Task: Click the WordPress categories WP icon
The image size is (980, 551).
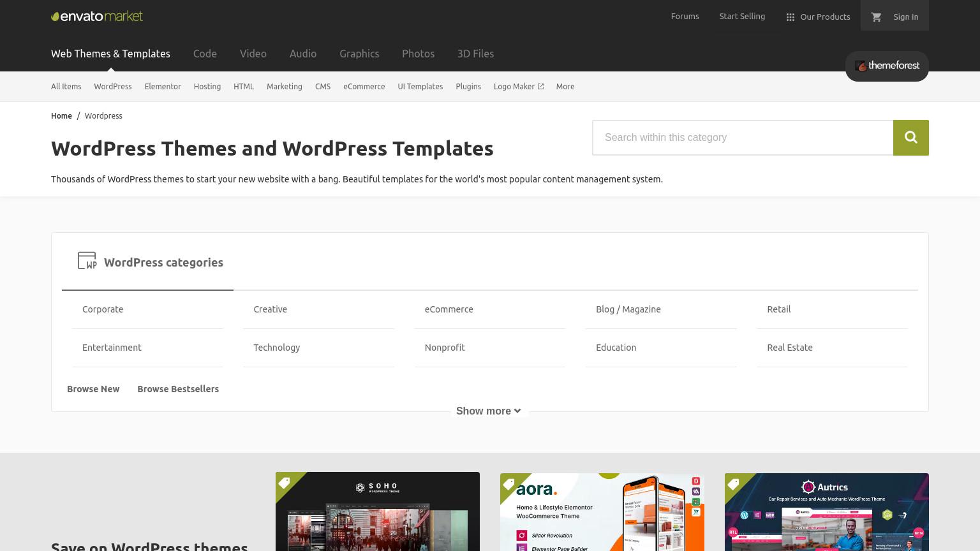Action: [x=87, y=261]
